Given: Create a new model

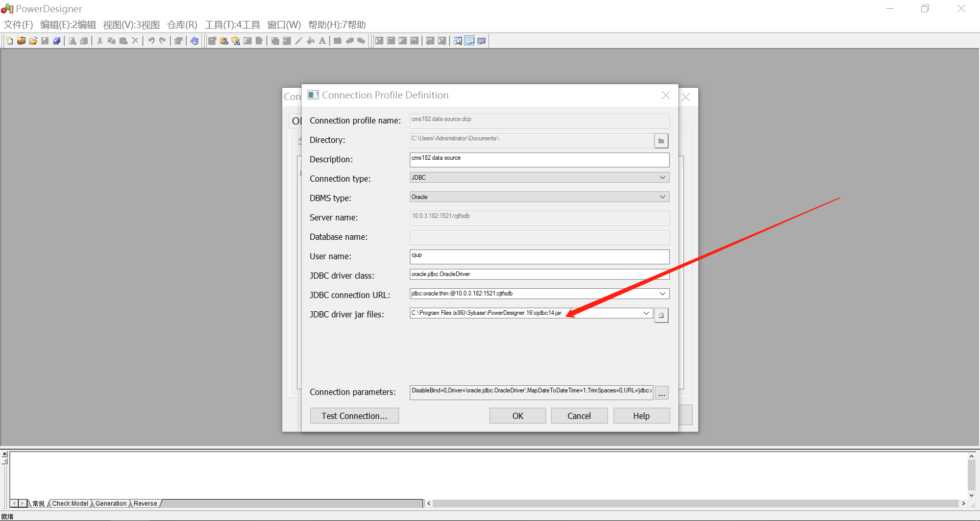Looking at the screenshot, I should tap(10, 41).
